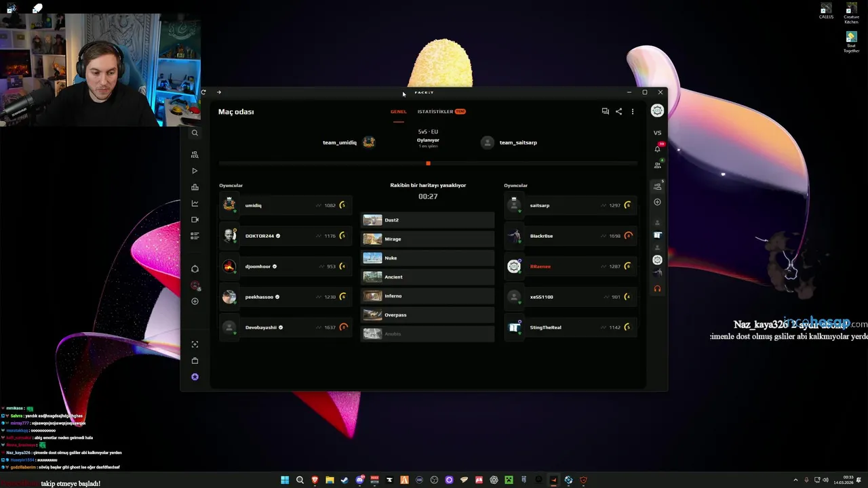The height and width of the screenshot is (488, 868).
Task: Click the matchmaking finder icon below search
Action: pos(195,155)
